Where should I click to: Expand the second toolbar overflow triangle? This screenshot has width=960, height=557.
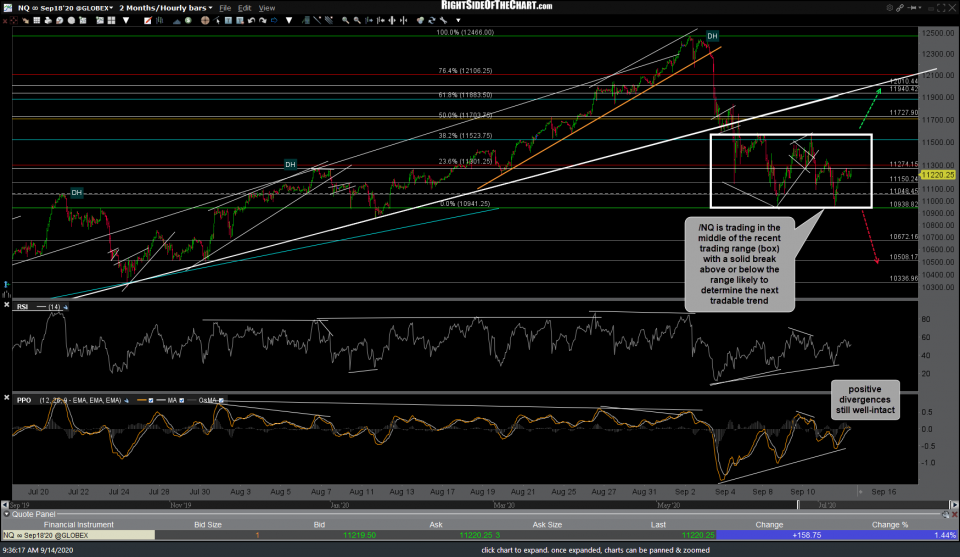[x=289, y=20]
